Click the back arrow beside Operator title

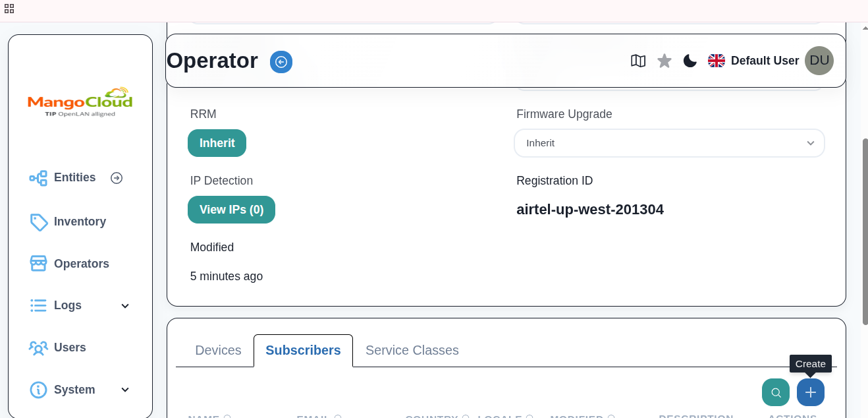[281, 61]
